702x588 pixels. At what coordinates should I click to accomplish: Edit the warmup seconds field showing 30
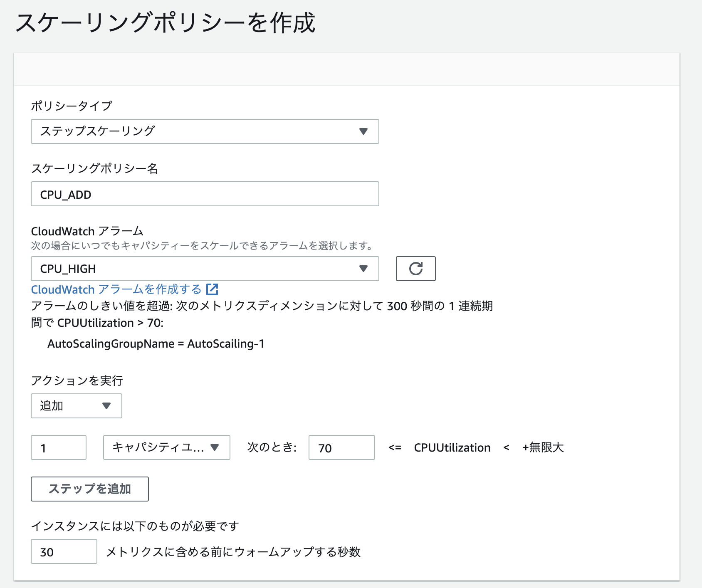(64, 552)
